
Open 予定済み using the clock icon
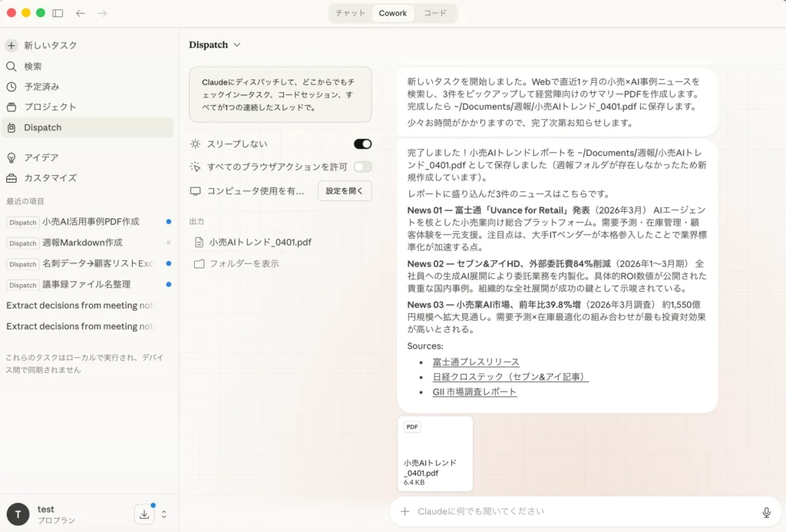click(x=10, y=86)
